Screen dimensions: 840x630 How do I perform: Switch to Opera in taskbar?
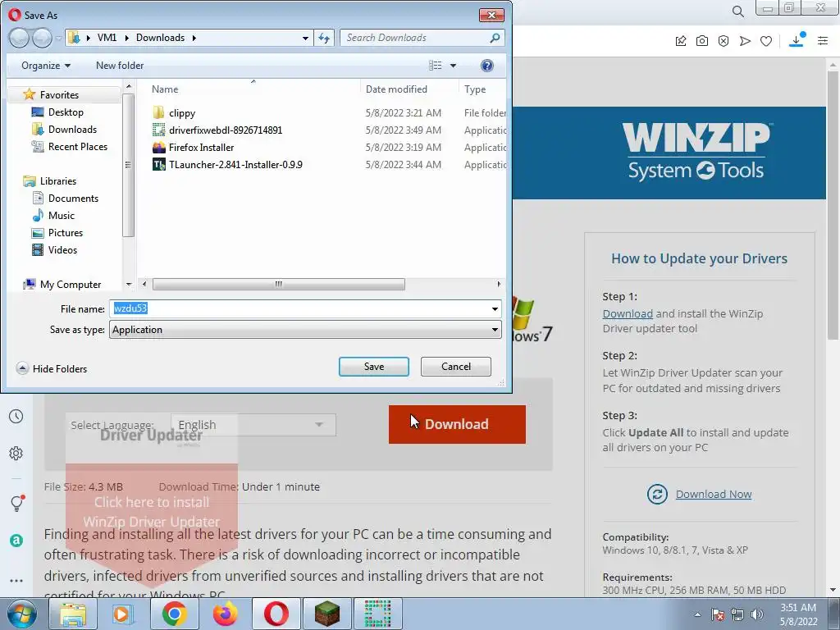click(x=276, y=614)
